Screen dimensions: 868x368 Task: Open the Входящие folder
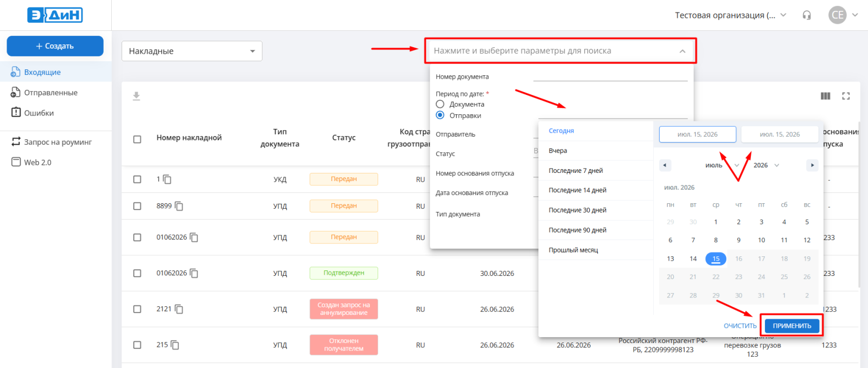pyautogui.click(x=56, y=72)
